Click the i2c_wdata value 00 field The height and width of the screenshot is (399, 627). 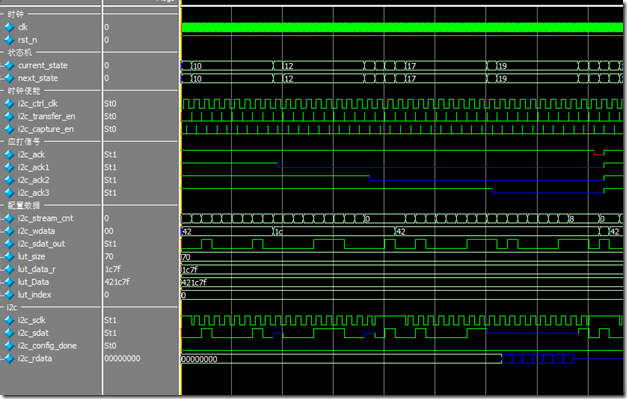(x=109, y=231)
